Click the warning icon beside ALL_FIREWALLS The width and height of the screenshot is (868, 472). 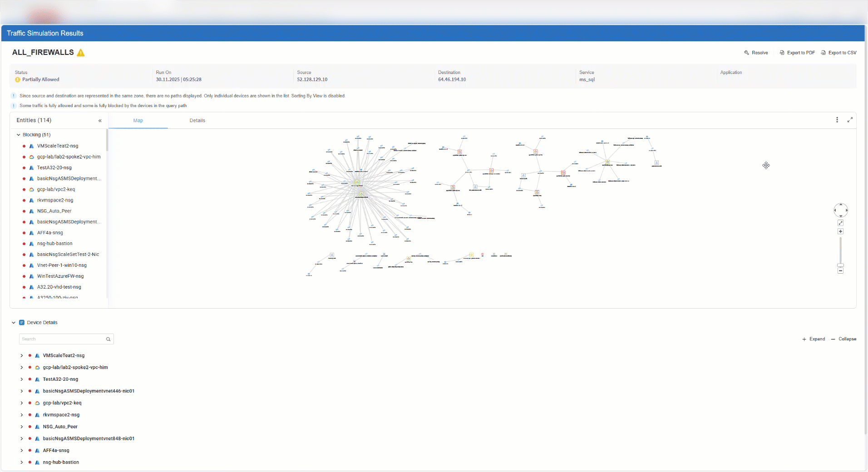(x=81, y=53)
